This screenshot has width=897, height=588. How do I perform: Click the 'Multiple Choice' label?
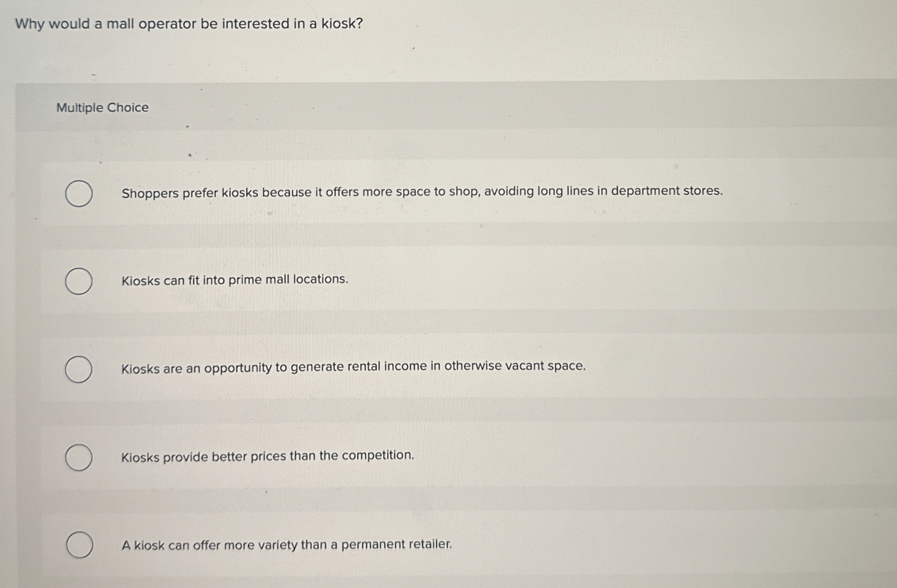(102, 108)
